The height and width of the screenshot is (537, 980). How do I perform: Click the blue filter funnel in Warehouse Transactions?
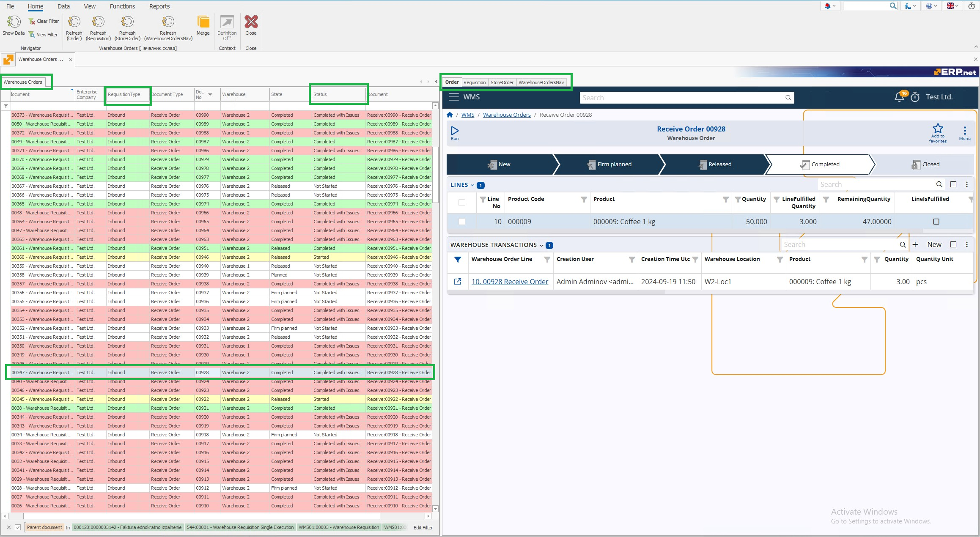(x=458, y=260)
